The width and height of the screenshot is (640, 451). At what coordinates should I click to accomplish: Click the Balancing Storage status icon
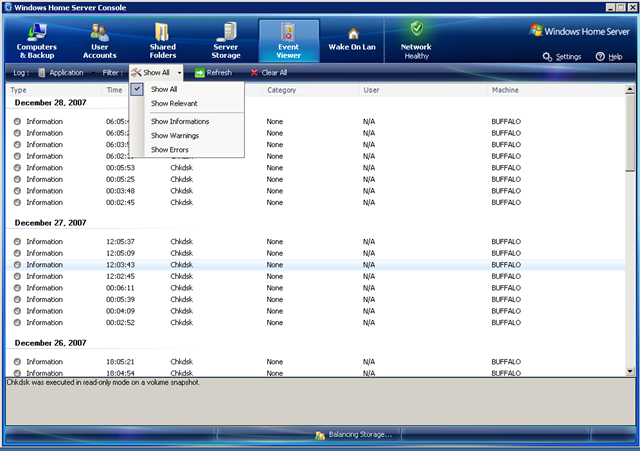pyautogui.click(x=320, y=436)
